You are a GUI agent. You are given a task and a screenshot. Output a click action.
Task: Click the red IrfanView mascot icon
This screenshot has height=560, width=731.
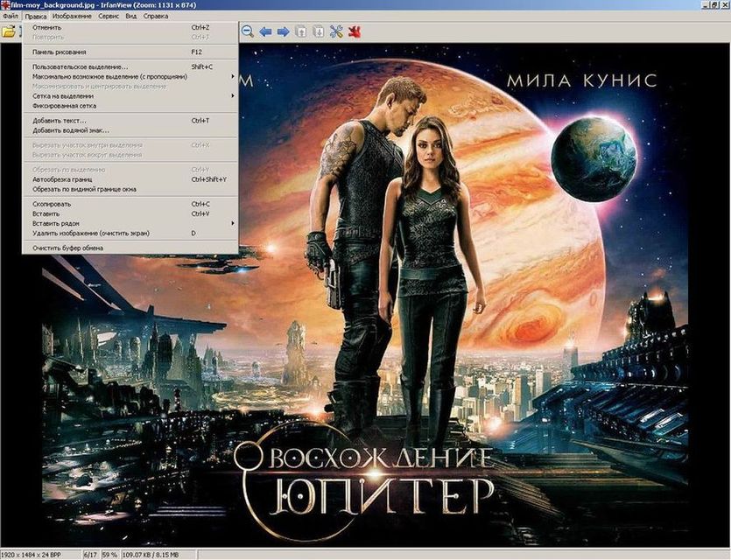tap(355, 31)
